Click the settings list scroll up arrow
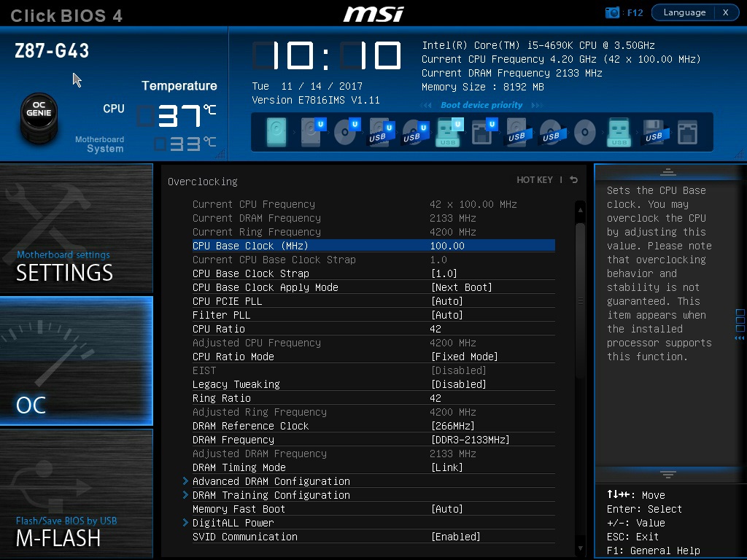747x560 pixels. click(580, 209)
